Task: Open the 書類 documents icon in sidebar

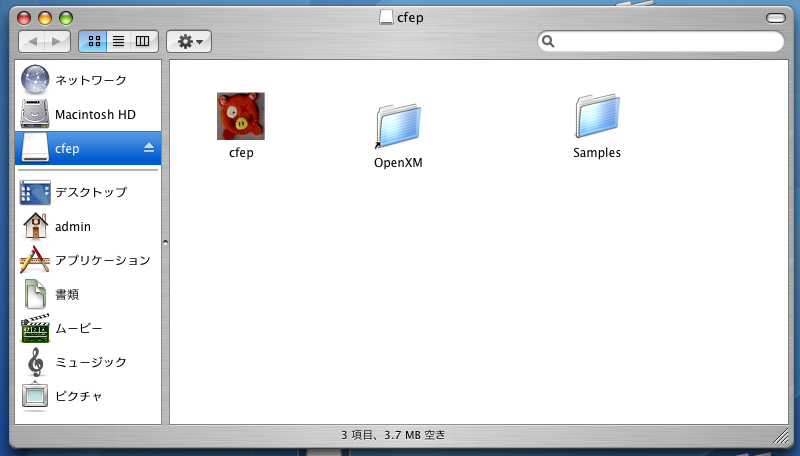Action: 35,294
